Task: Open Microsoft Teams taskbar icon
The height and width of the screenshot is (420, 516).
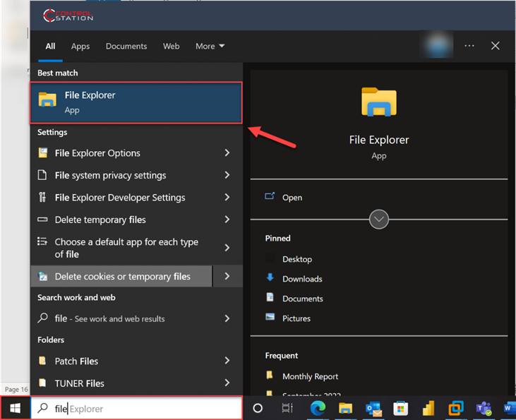Action: click(x=484, y=408)
